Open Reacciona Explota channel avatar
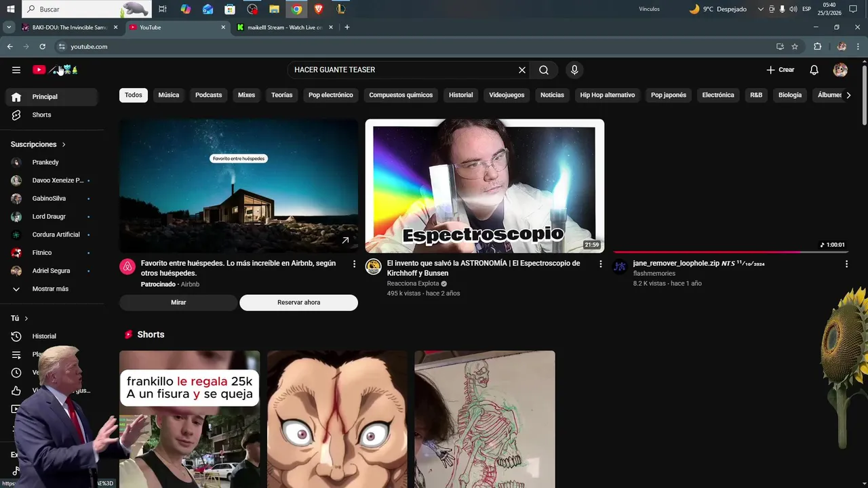Image resolution: width=868 pixels, height=488 pixels. point(374,266)
